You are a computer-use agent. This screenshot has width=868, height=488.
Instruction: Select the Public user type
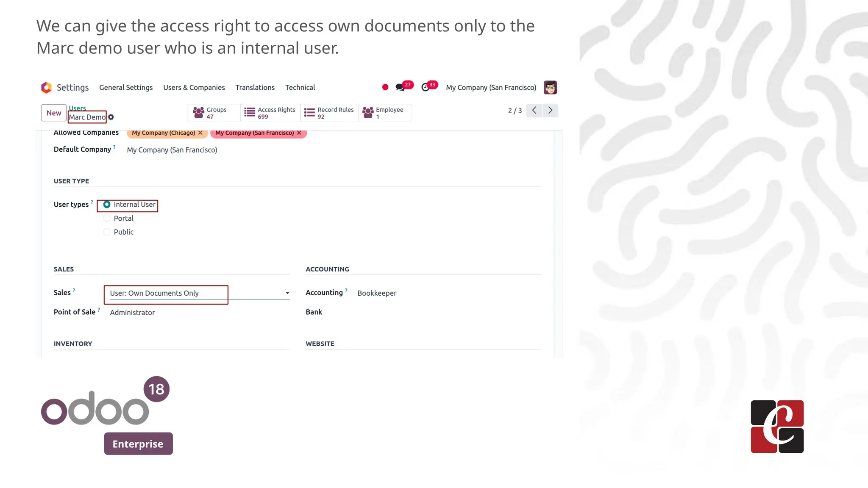coord(107,232)
